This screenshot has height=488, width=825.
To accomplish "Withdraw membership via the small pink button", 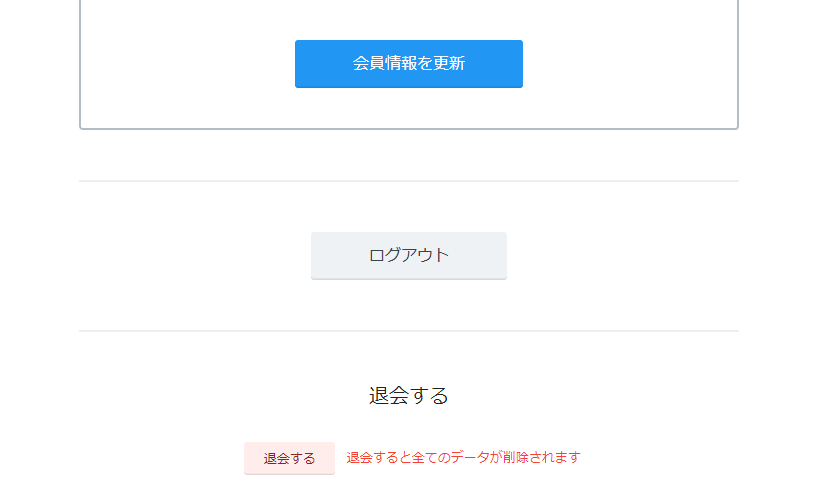I will click(289, 458).
